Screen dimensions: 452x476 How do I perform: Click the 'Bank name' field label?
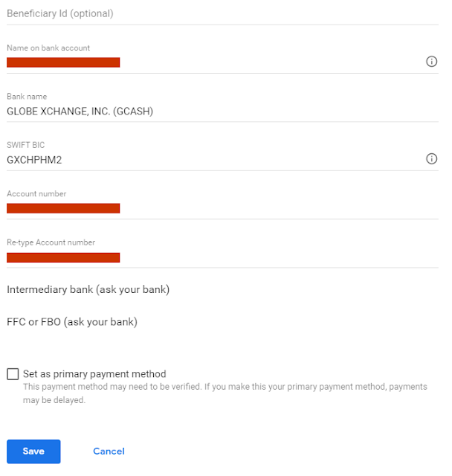(x=27, y=97)
